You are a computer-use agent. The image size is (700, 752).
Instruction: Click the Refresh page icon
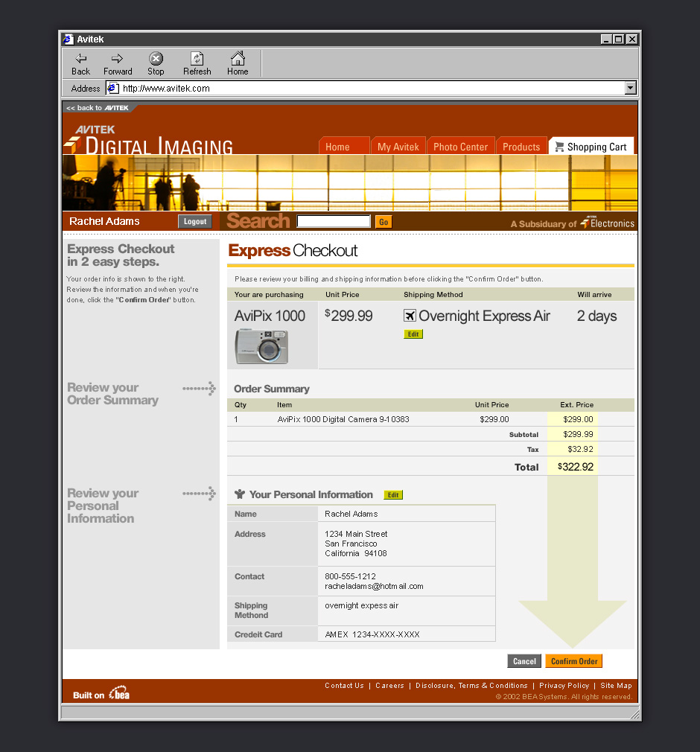pyautogui.click(x=197, y=59)
